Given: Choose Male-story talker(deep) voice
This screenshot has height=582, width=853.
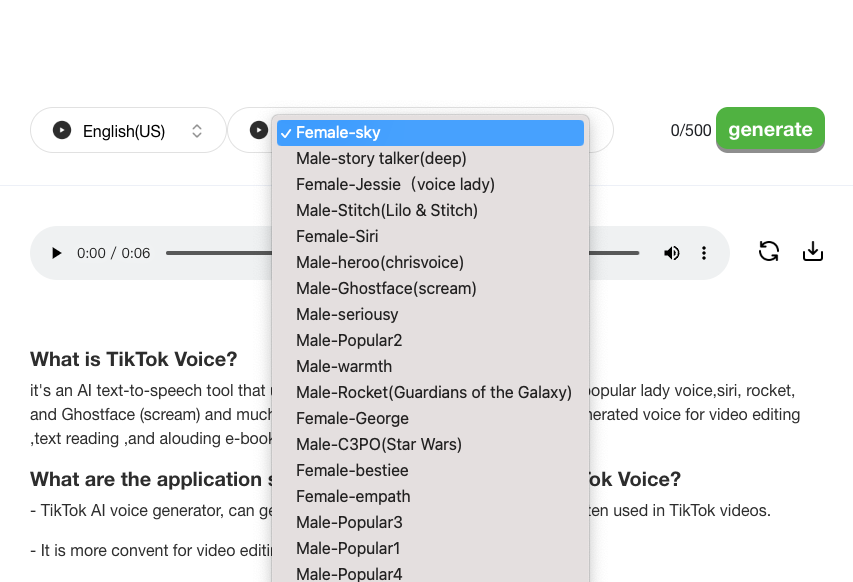Looking at the screenshot, I should [x=381, y=158].
